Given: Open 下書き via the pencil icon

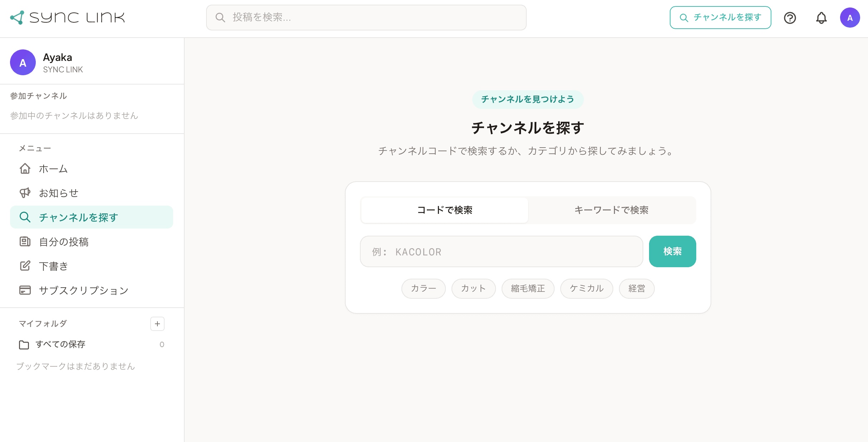Looking at the screenshot, I should pyautogui.click(x=24, y=266).
